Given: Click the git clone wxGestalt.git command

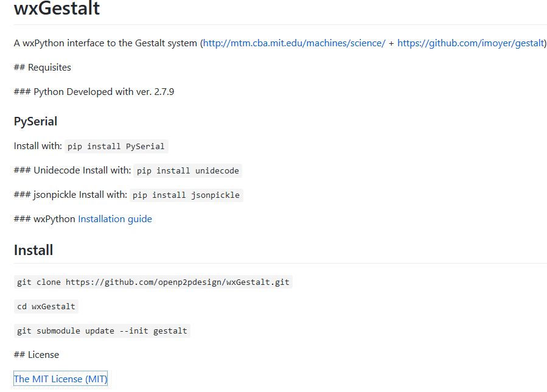Looking at the screenshot, I should pos(153,282).
